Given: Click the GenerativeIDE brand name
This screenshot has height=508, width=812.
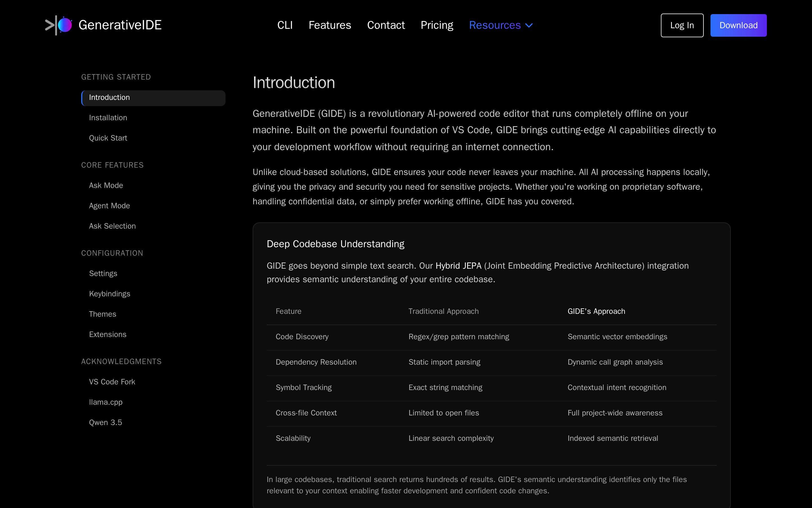Looking at the screenshot, I should (x=120, y=25).
